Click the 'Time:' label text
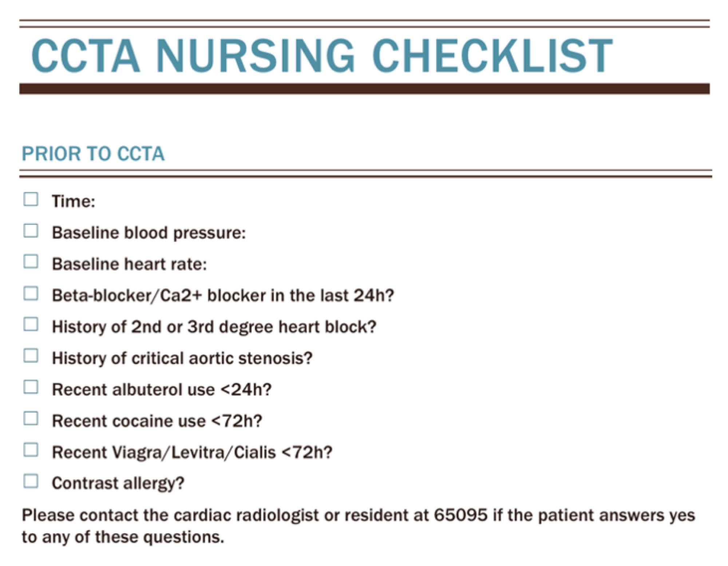This screenshot has height=566, width=728. pyautogui.click(x=74, y=201)
